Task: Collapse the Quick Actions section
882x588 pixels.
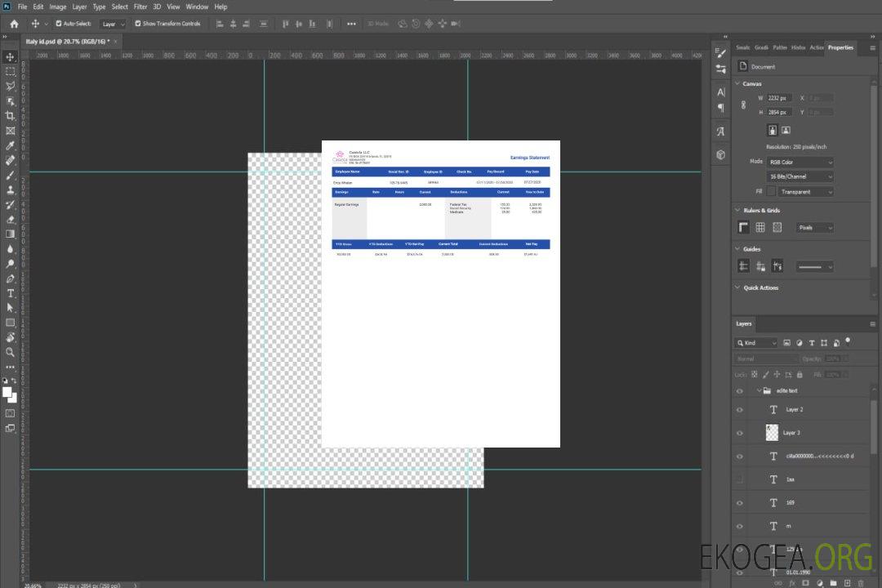Action: point(737,287)
